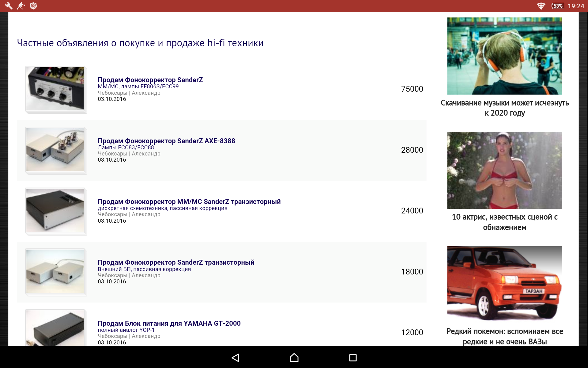Tap the Wi-Fi status icon
The width and height of the screenshot is (588, 368).
pyautogui.click(x=541, y=6)
